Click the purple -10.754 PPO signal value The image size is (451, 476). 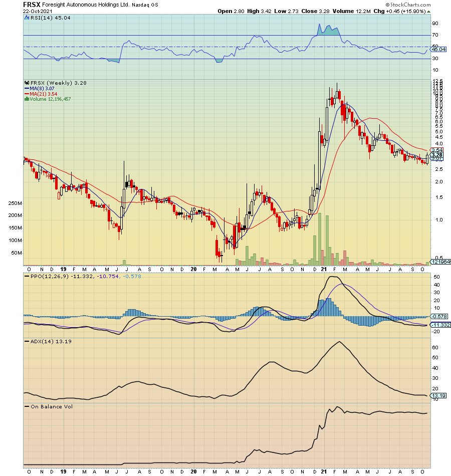point(108,277)
